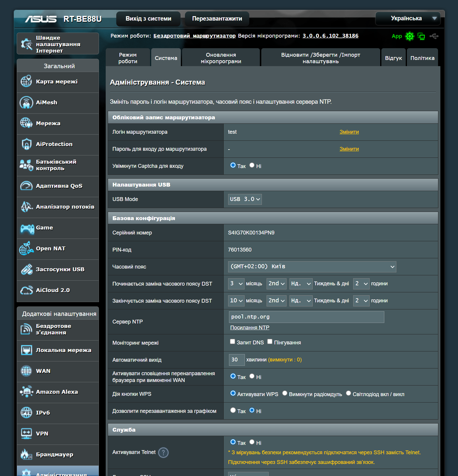
Task: Expand the time zone dropdown
Action: (x=312, y=267)
